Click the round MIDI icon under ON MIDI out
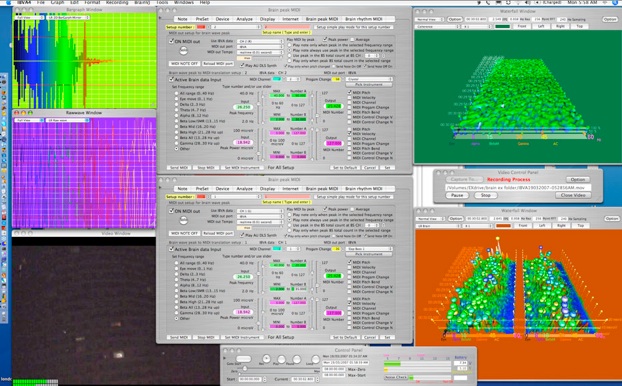622x386 pixels. [x=183, y=50]
